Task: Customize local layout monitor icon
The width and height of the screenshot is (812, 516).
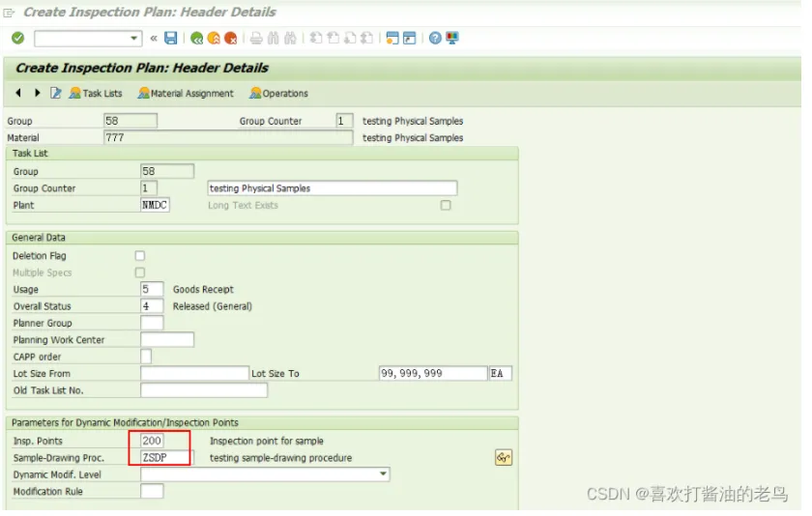Action: pos(452,39)
